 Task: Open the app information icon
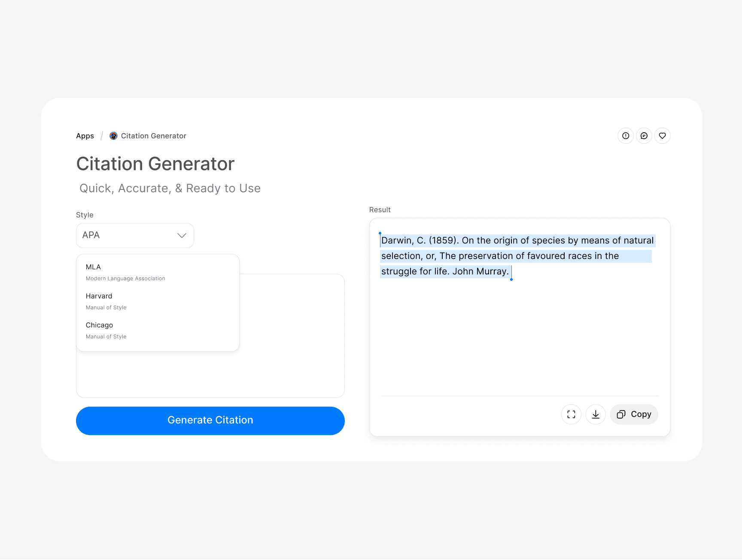click(625, 136)
